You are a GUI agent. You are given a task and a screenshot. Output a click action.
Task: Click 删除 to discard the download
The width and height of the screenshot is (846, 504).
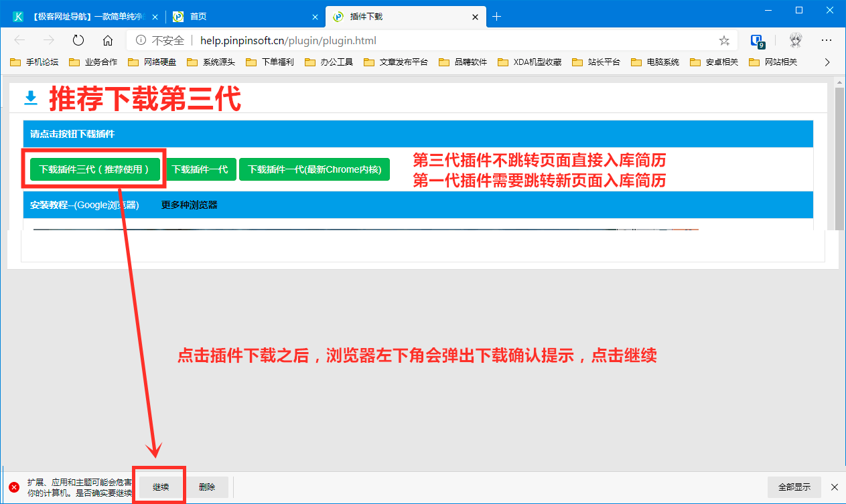(x=207, y=487)
